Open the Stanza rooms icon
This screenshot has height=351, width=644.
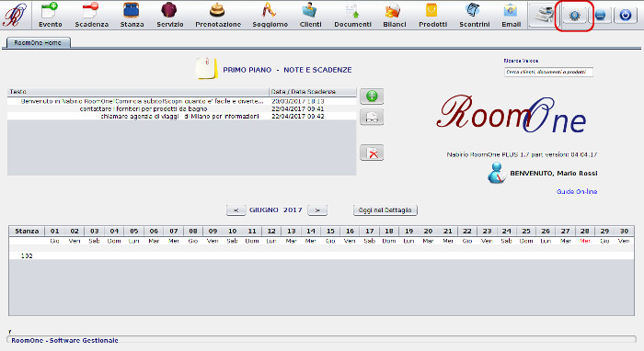(132, 16)
